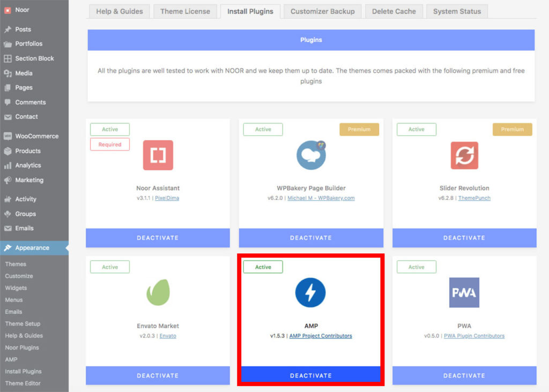This screenshot has height=392, width=549.
Task: Click the Slider Revolution plugin logo
Action: coord(464,155)
